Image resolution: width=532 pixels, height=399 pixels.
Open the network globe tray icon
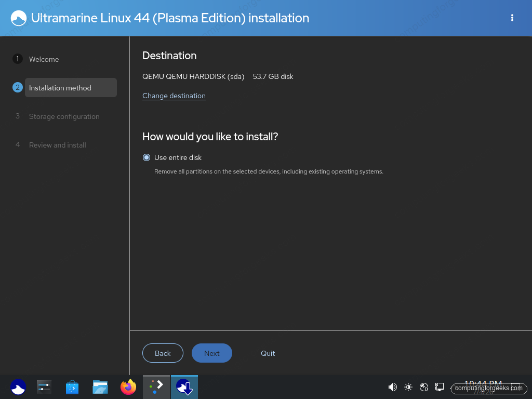424,387
